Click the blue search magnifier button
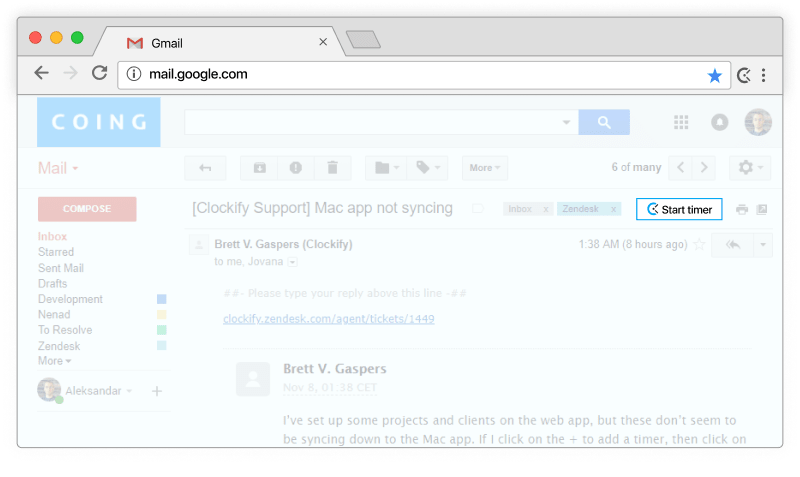The height and width of the screenshot is (477, 800). (604, 122)
